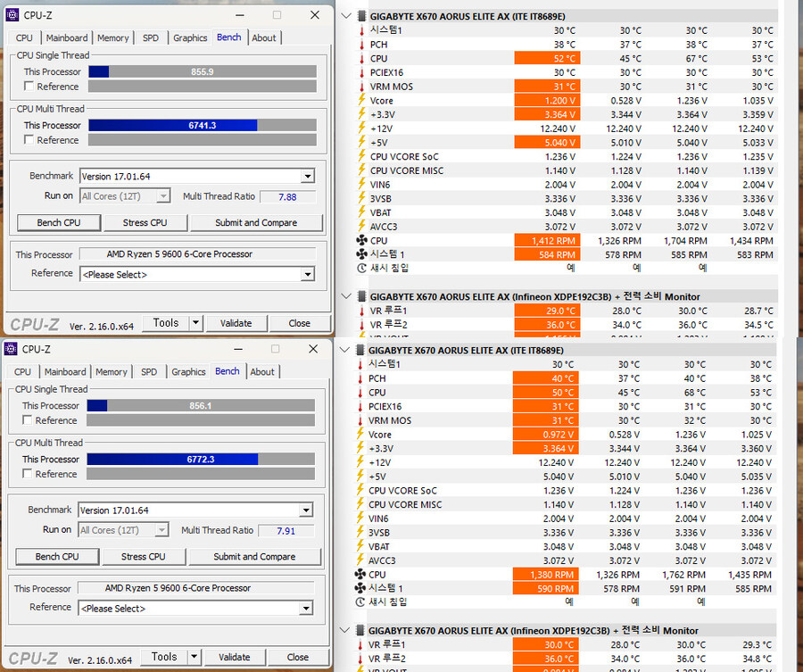Screen dimensions: 803x672
Task: Collapse the GIGABYTE X670 ITE IT8689E sensor section
Action: 345,15
